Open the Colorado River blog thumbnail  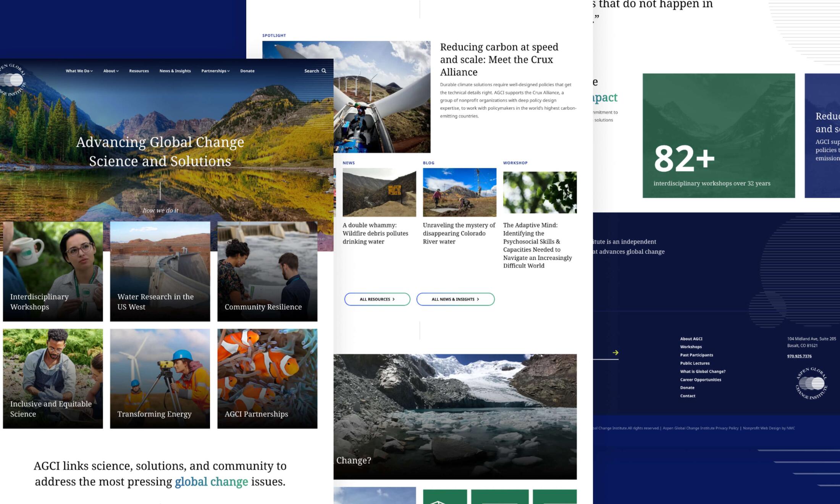(460, 192)
